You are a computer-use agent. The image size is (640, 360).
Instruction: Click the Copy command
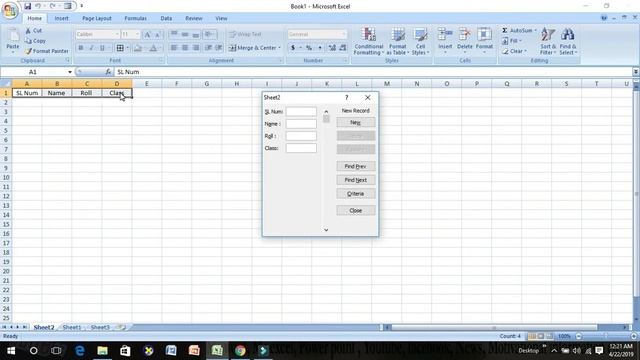(36, 41)
